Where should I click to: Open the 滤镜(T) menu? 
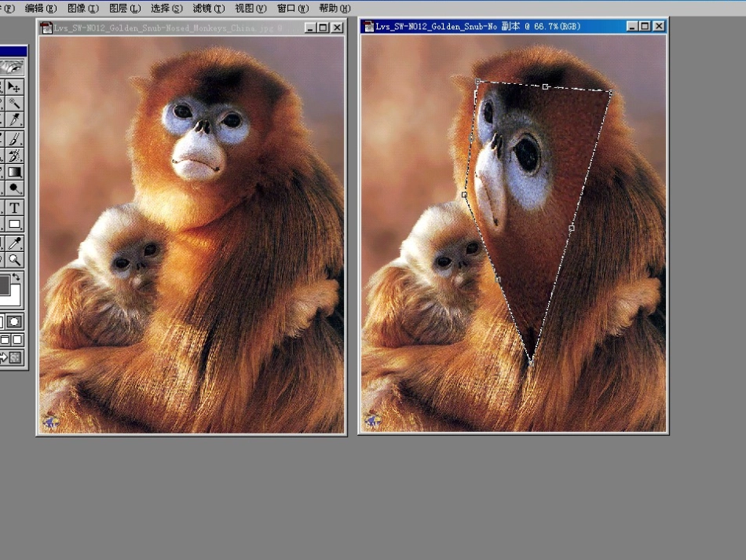tap(208, 8)
